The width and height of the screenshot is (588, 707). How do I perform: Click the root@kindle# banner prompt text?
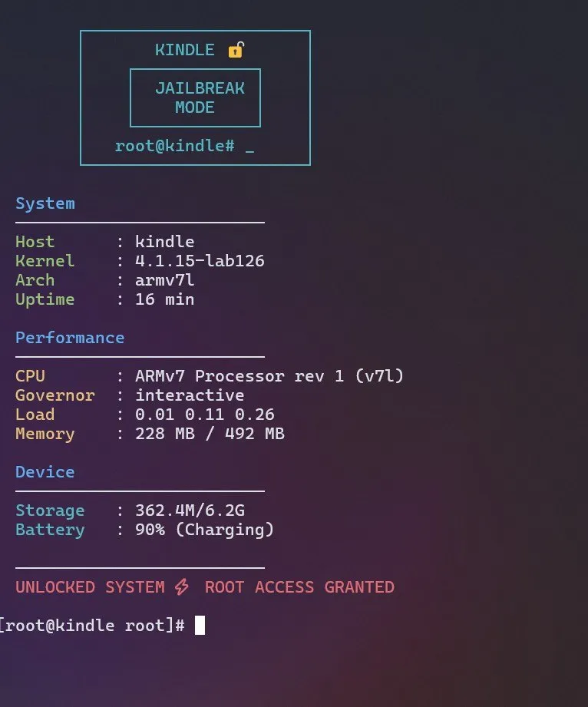174,146
